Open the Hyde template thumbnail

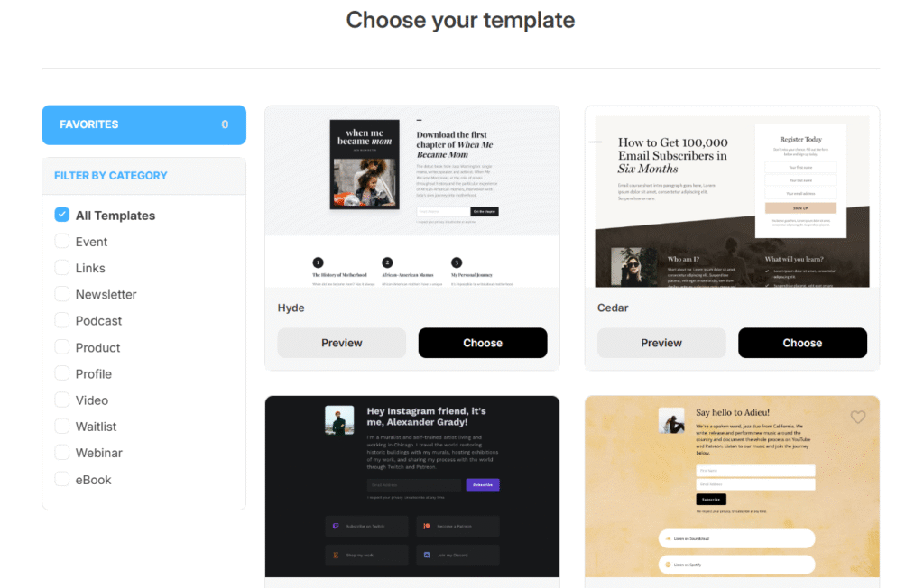point(412,197)
